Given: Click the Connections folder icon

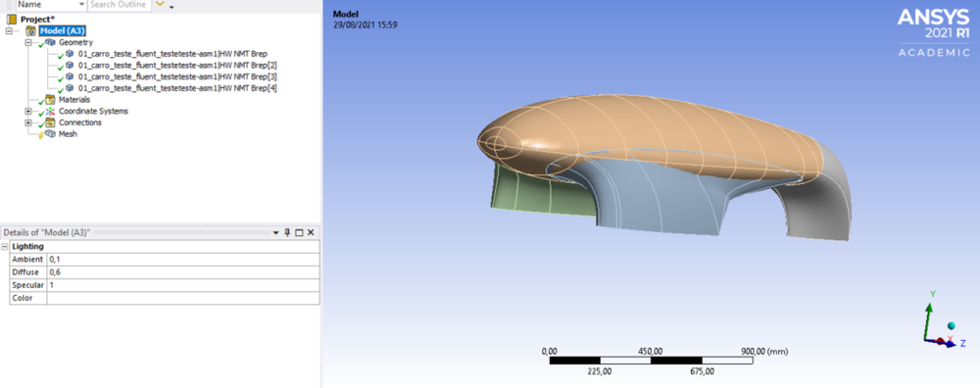Looking at the screenshot, I should click(x=51, y=122).
